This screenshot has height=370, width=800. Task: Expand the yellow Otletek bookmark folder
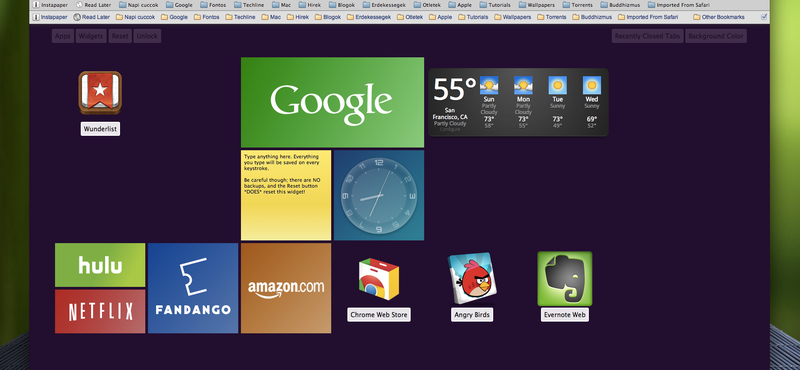click(x=410, y=17)
